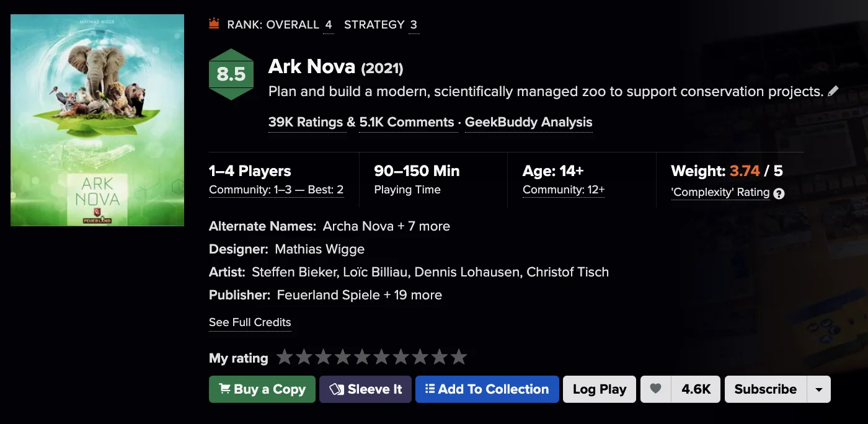The height and width of the screenshot is (424, 868).
Task: Open GeekBuddy Analysis link
Action: click(528, 123)
